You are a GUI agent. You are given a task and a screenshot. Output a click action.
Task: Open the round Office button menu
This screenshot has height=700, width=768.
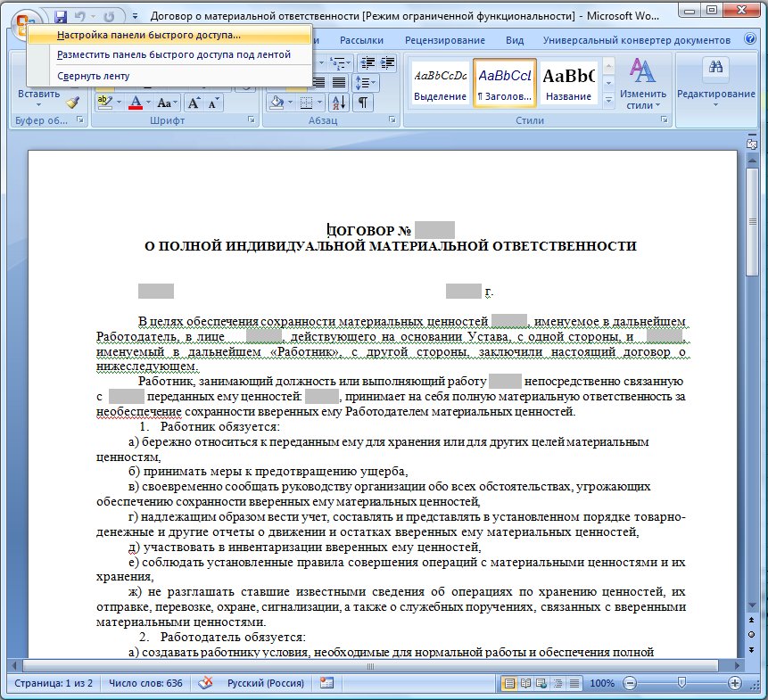coord(23,23)
